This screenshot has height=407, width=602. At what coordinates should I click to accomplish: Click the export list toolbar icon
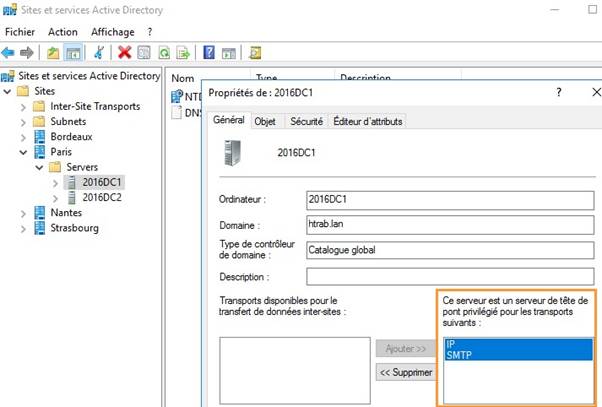click(x=183, y=53)
